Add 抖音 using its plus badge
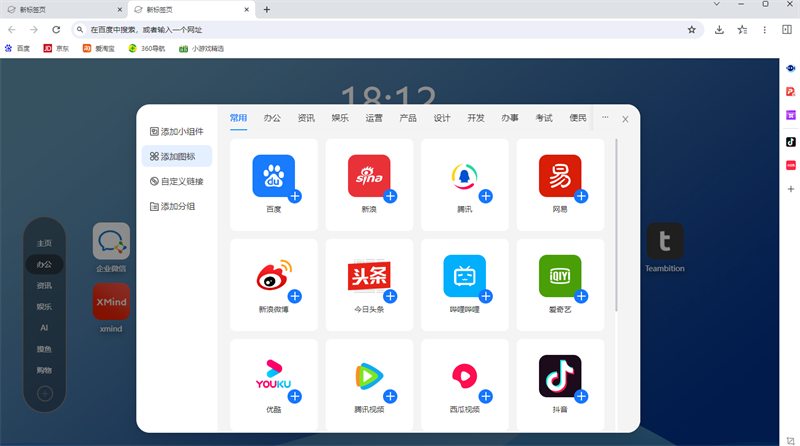800x446 pixels. coord(581,396)
